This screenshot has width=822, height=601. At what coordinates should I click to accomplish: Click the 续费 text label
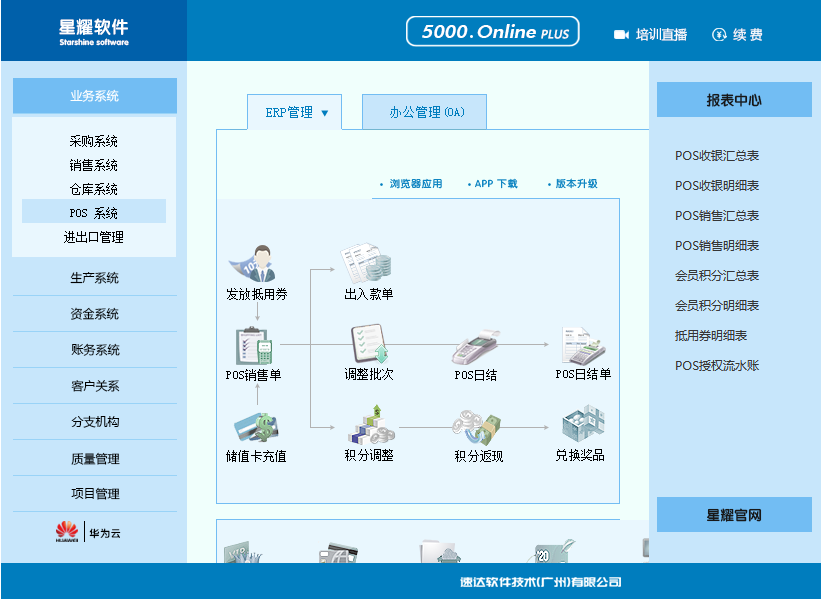coord(748,35)
